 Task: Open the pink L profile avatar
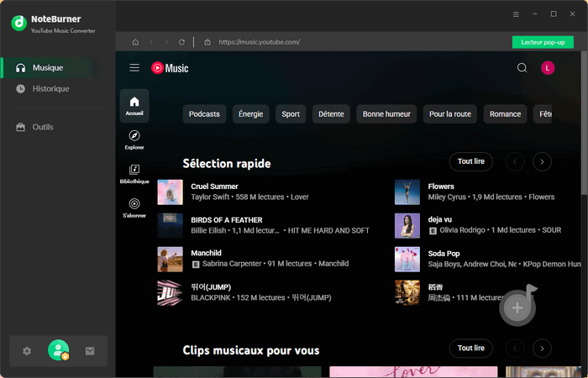pos(548,68)
